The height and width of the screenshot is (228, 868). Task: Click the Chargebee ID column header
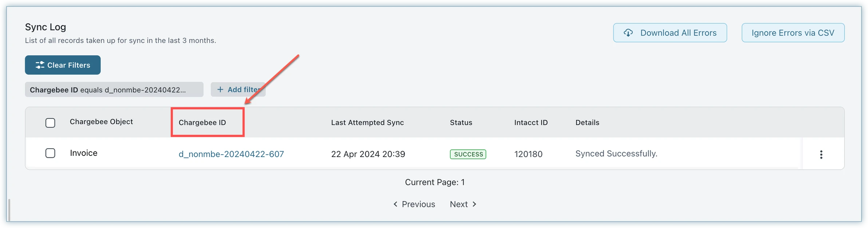(202, 122)
